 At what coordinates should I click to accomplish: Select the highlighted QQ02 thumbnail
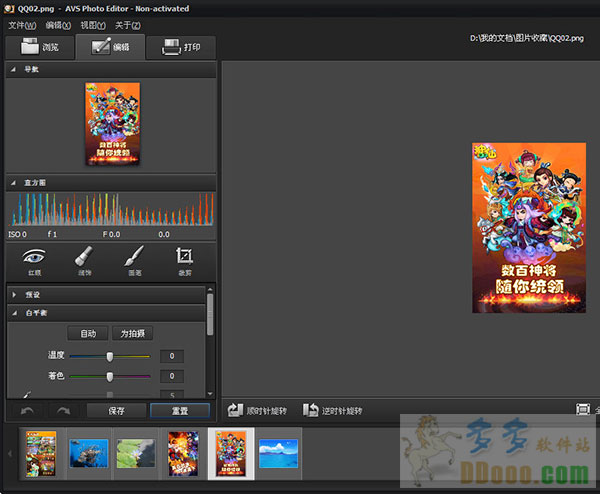[231, 454]
